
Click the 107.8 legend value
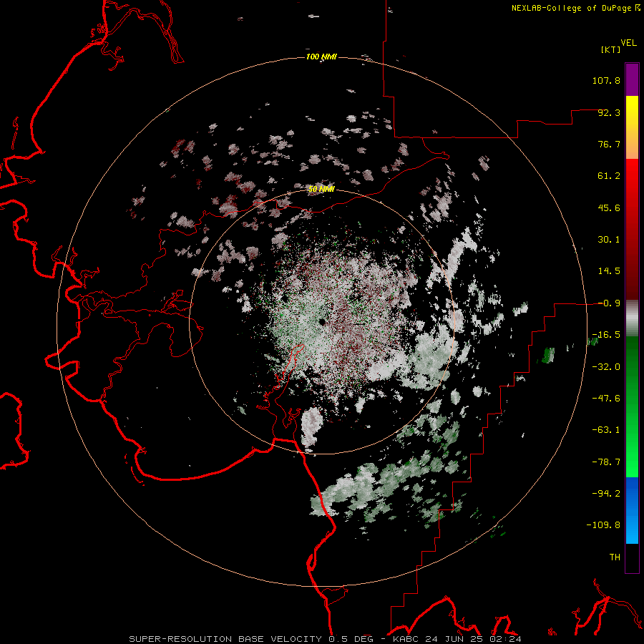click(606, 80)
